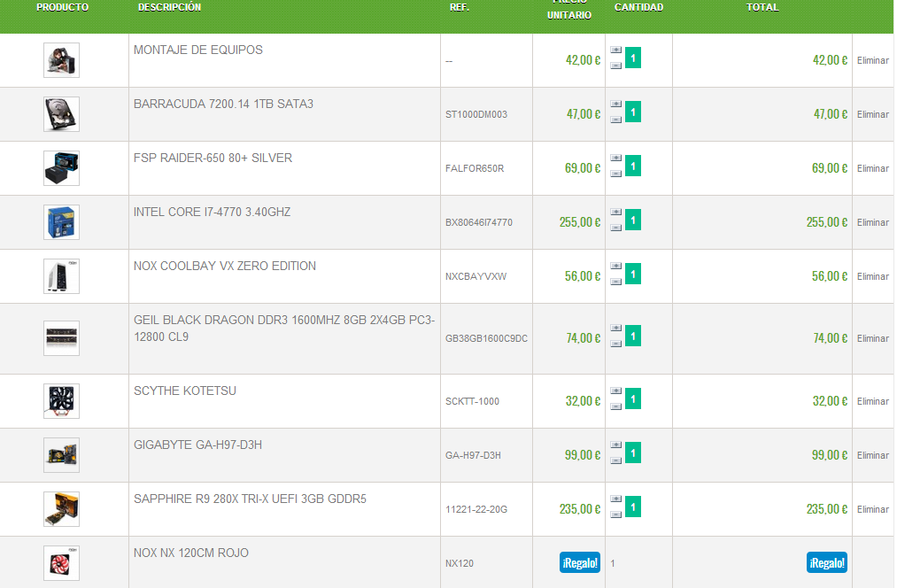The width and height of the screenshot is (897, 588).
Task: Open Nox Coolbay case thumbnail
Action: (61, 276)
